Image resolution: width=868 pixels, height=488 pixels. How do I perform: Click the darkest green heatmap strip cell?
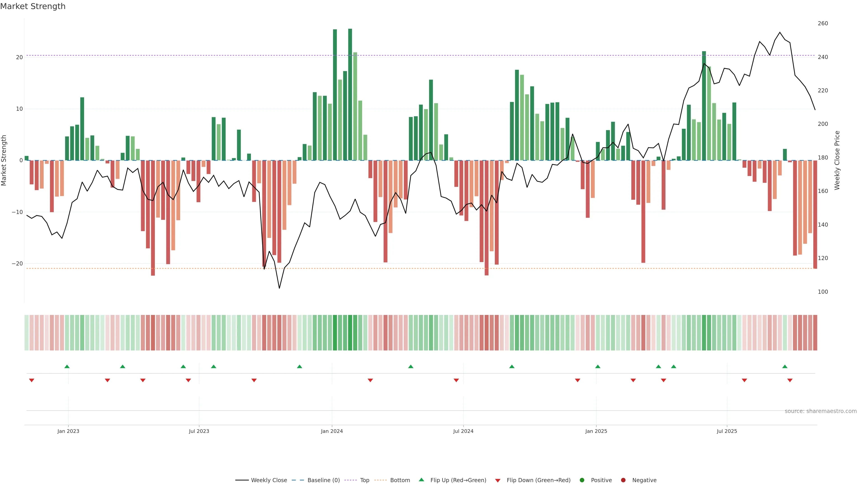click(350, 333)
